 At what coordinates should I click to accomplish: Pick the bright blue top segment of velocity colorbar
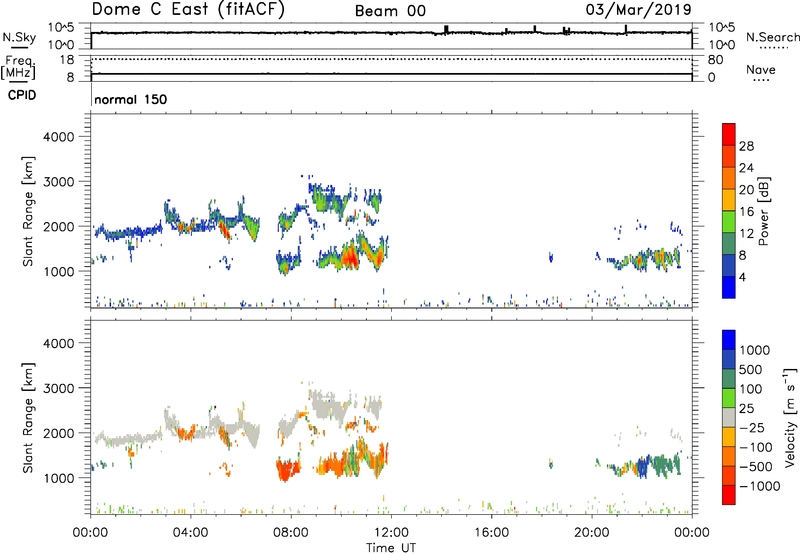(x=729, y=340)
